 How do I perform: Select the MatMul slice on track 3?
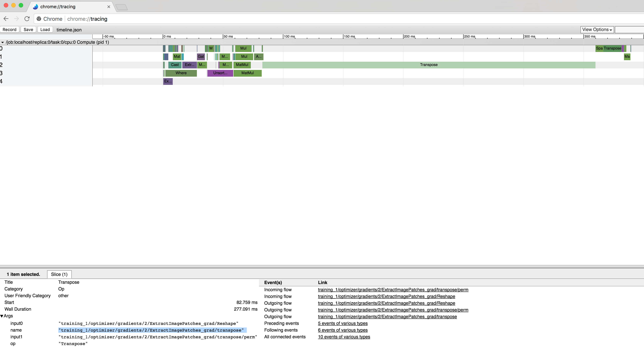point(247,73)
